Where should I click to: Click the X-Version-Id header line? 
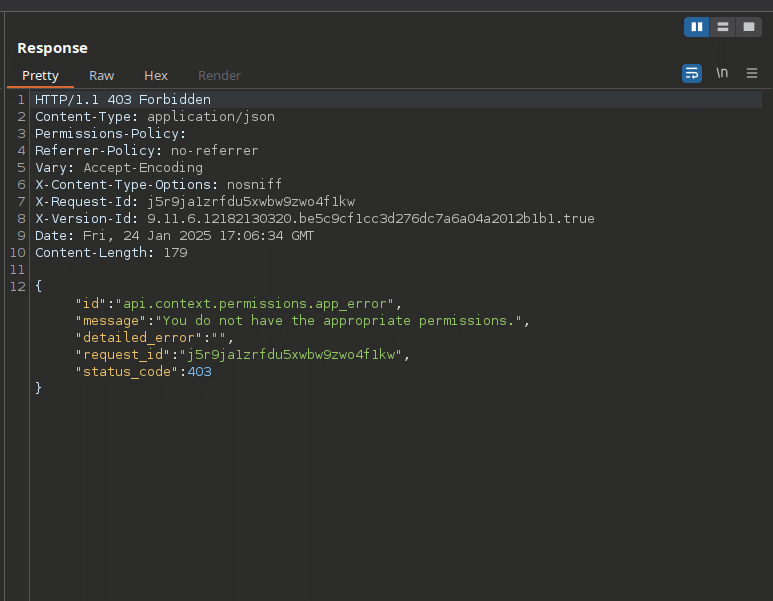(x=315, y=218)
